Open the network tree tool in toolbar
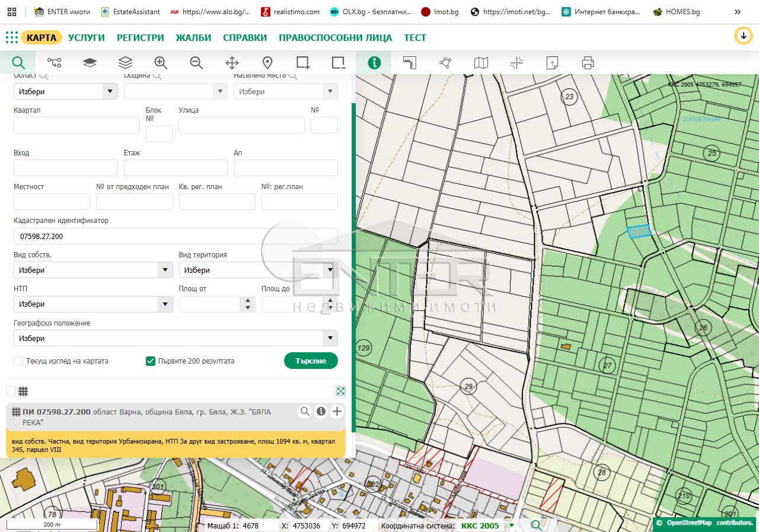This screenshot has width=759, height=532. point(54,62)
